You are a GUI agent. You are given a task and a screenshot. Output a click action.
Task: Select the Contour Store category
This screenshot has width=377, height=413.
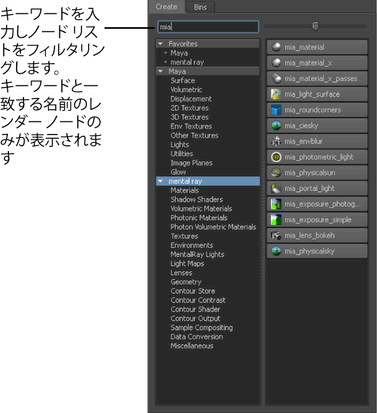193,291
